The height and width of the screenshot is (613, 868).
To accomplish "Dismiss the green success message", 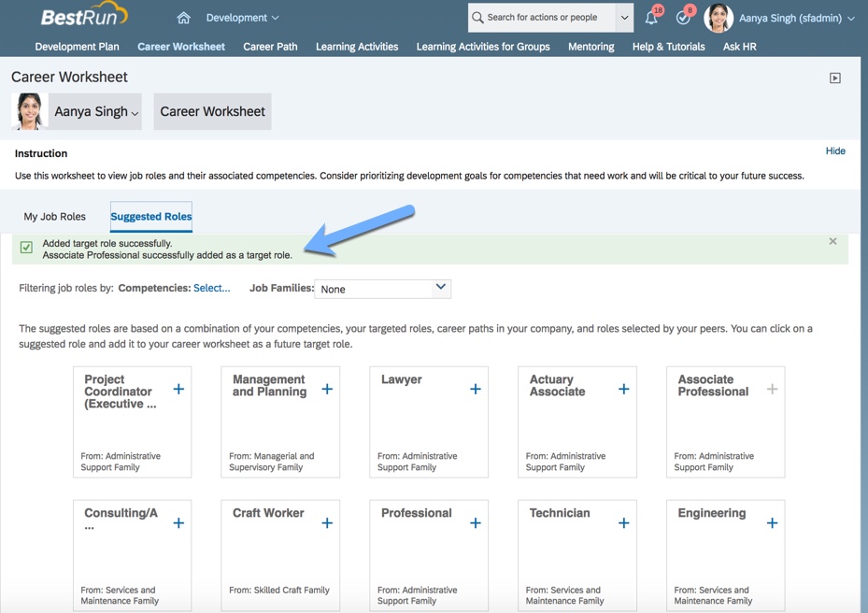I will click(x=832, y=241).
